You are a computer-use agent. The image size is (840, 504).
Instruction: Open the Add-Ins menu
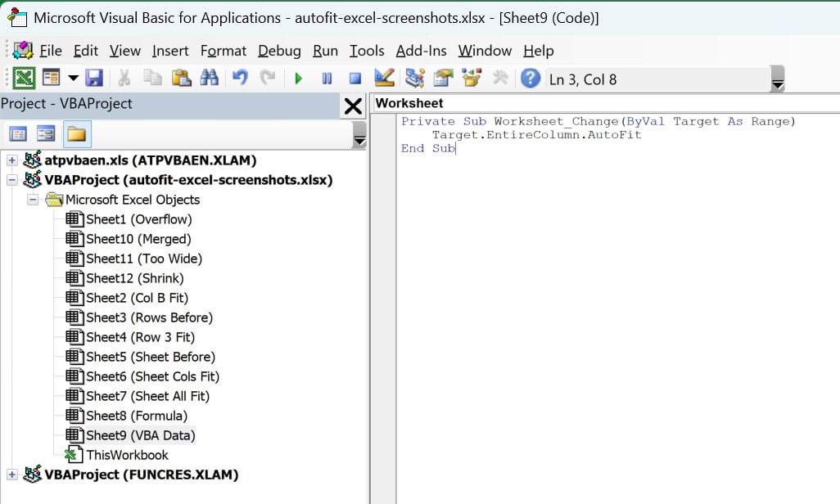421,51
